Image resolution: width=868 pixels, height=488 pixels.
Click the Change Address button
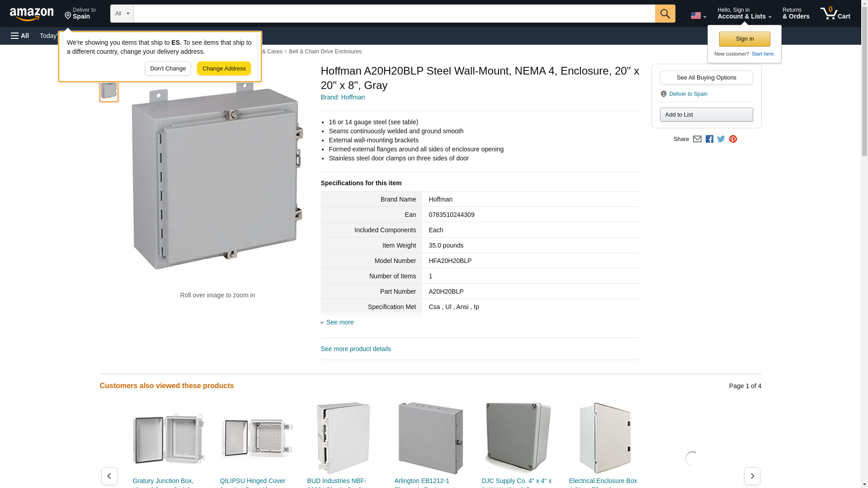point(224,69)
